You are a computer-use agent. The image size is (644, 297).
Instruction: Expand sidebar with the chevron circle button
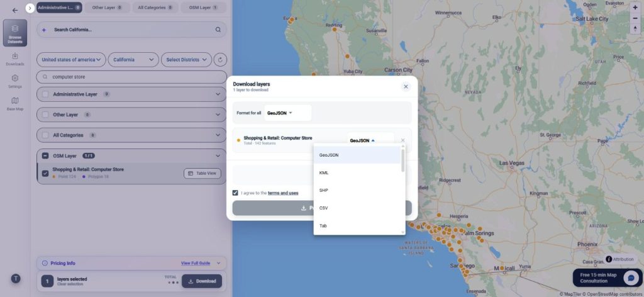point(30,8)
